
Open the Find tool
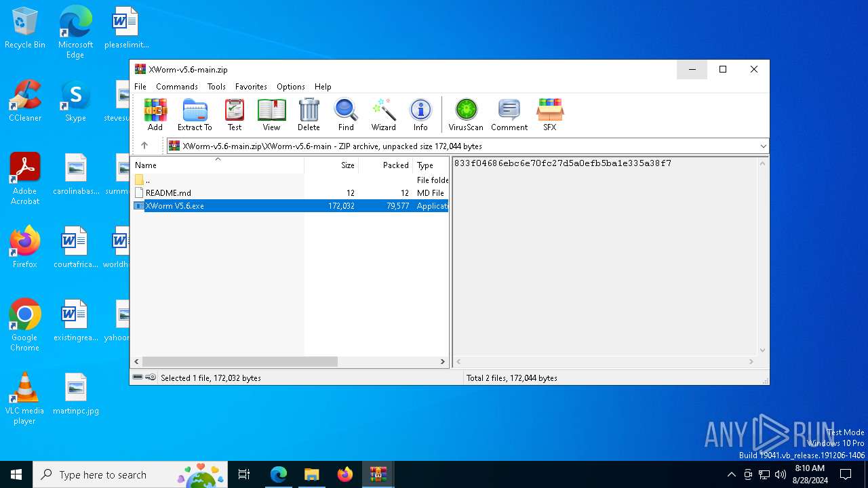click(x=346, y=115)
